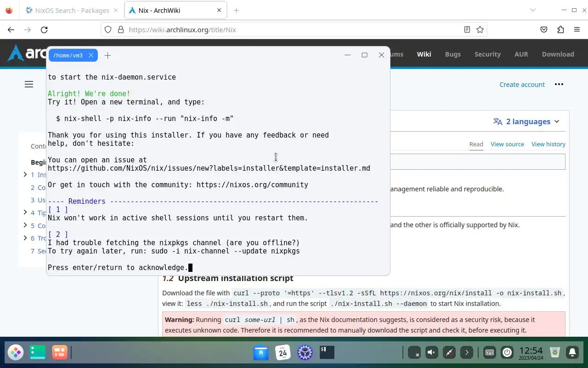Open the terminal dock icon
This screenshot has width=588, height=368.
pos(327,352)
